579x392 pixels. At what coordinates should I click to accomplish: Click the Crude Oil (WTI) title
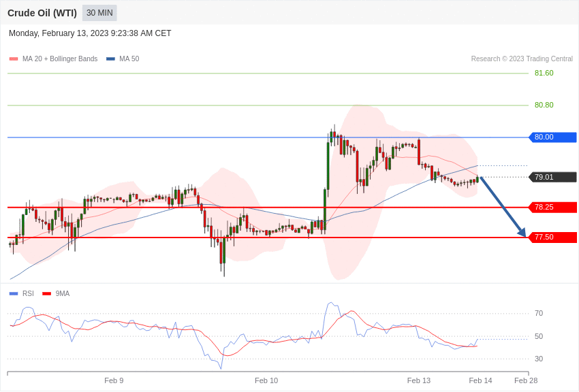(x=42, y=13)
